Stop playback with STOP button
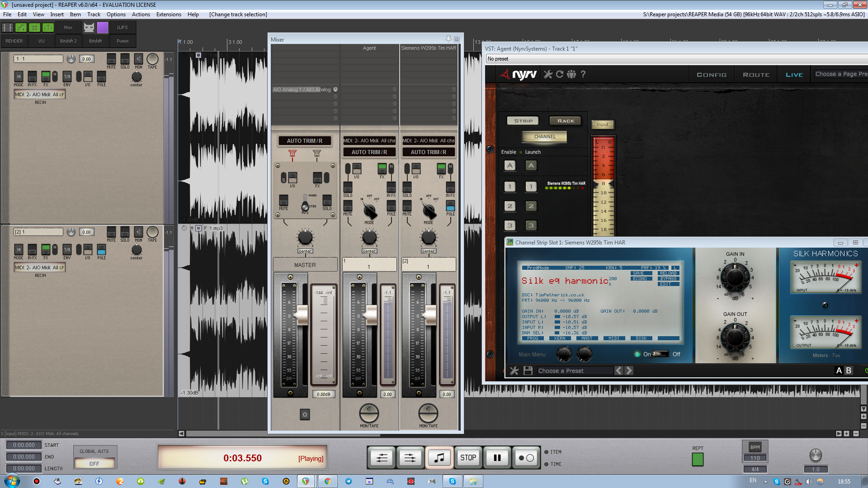This screenshot has width=868, height=488. 468,458
